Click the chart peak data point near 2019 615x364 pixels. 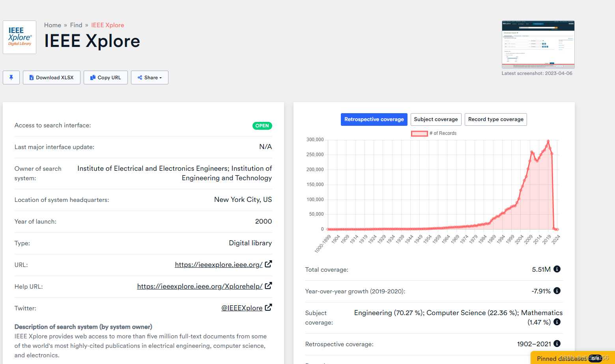[548, 141]
